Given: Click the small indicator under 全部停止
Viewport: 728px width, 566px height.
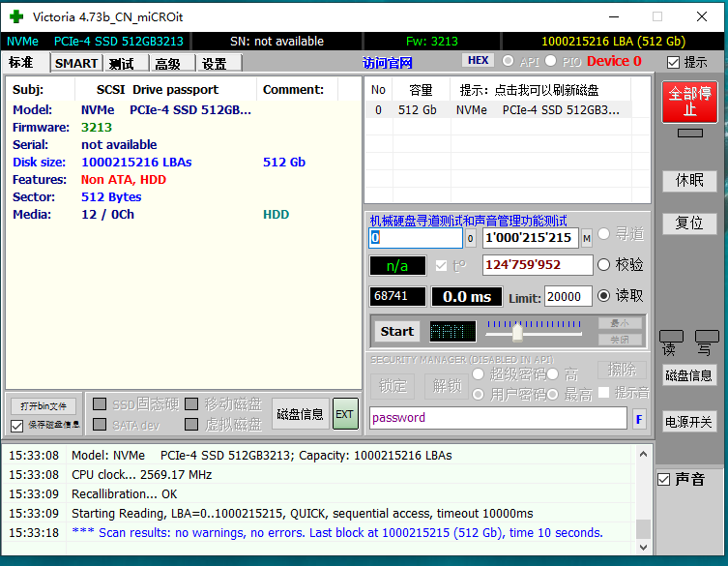Looking at the screenshot, I should (690, 134).
